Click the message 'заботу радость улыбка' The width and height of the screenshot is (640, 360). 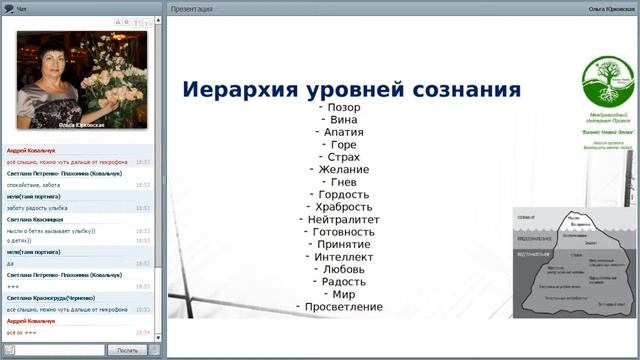pos(37,208)
